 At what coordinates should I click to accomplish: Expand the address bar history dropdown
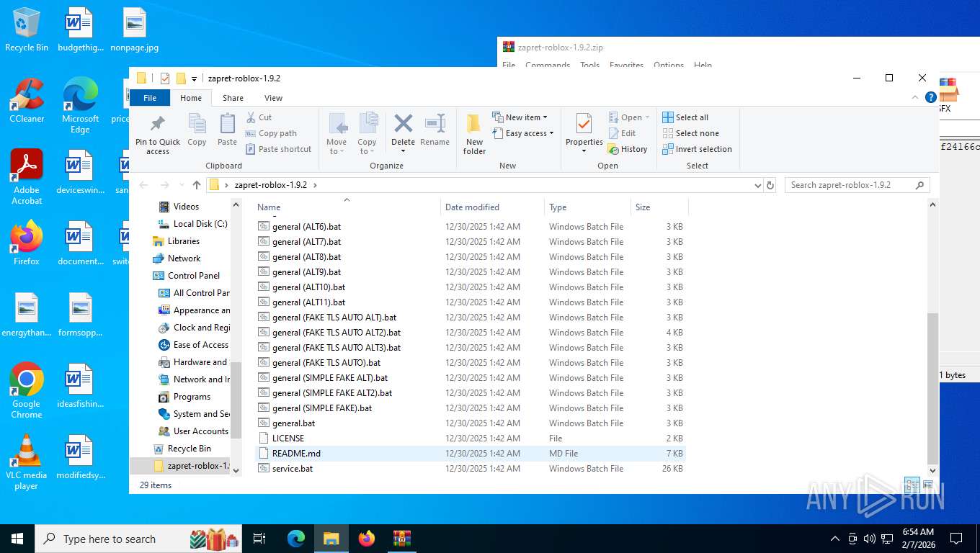[x=757, y=185]
